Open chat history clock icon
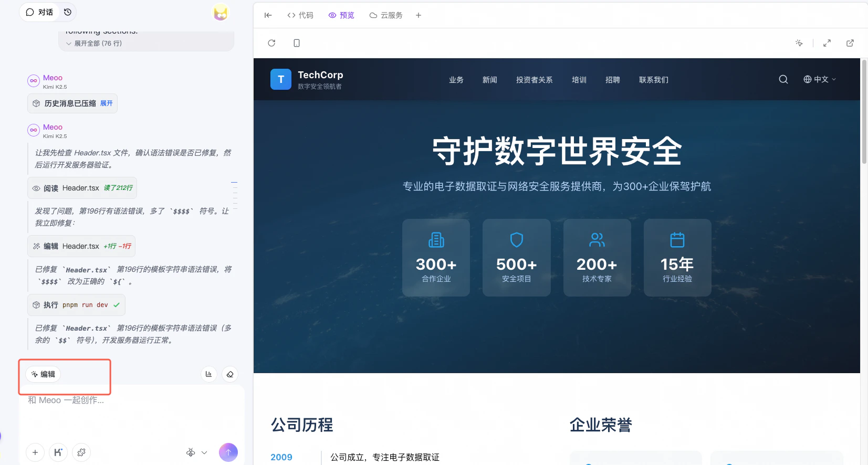 coord(68,12)
